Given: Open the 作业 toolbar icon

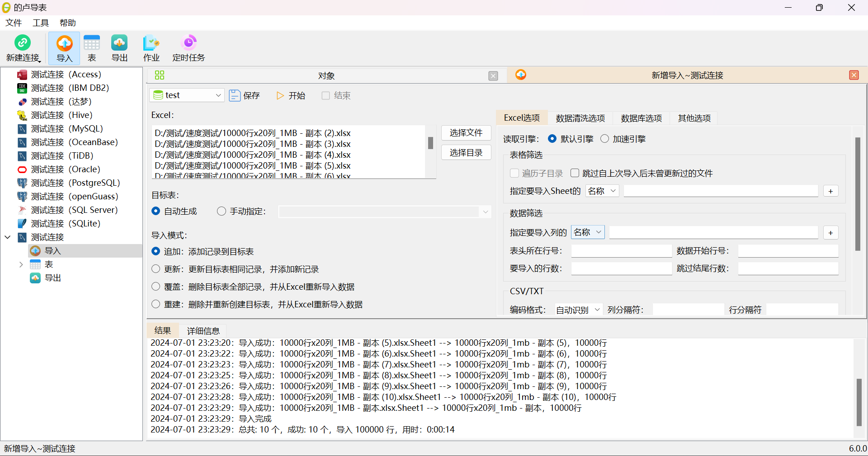Looking at the screenshot, I should coord(151,43).
